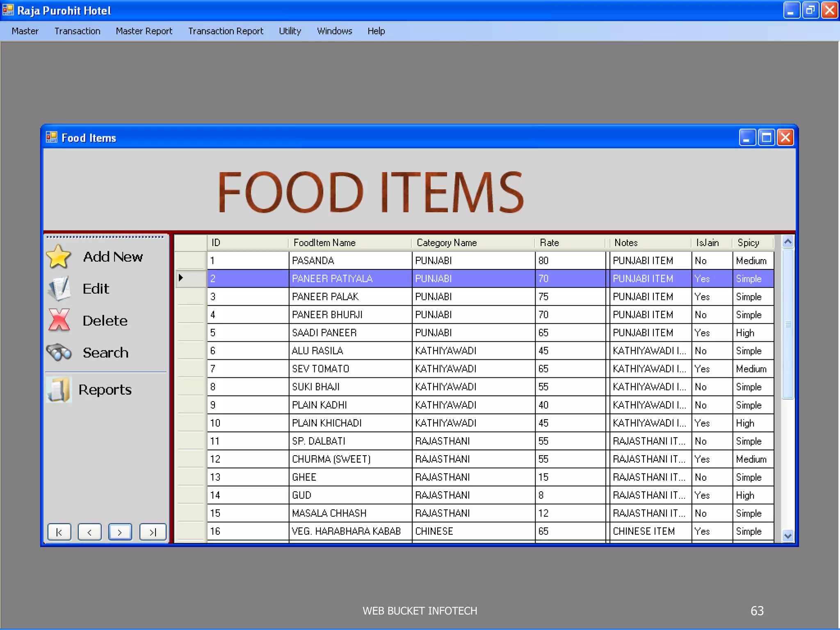Image resolution: width=840 pixels, height=630 pixels.
Task: Sort by the ID column header
Action: [x=248, y=243]
